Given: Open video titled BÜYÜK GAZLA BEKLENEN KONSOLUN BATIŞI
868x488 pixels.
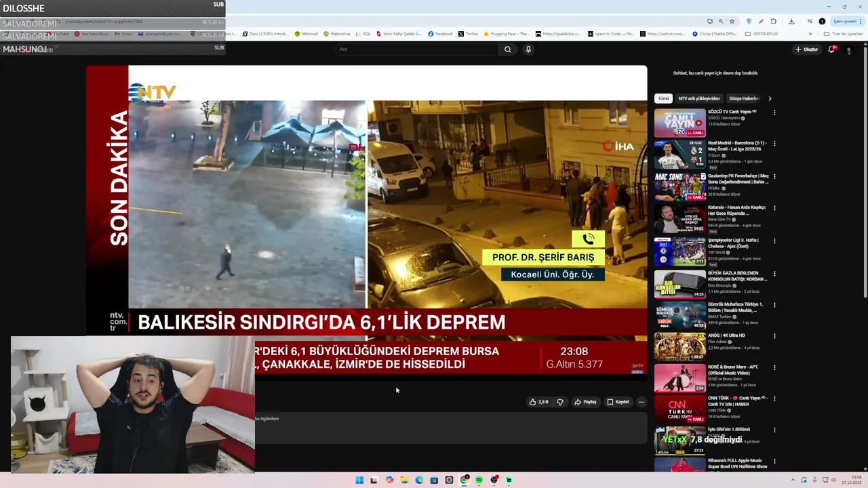Looking at the screenshot, I should (738, 275).
